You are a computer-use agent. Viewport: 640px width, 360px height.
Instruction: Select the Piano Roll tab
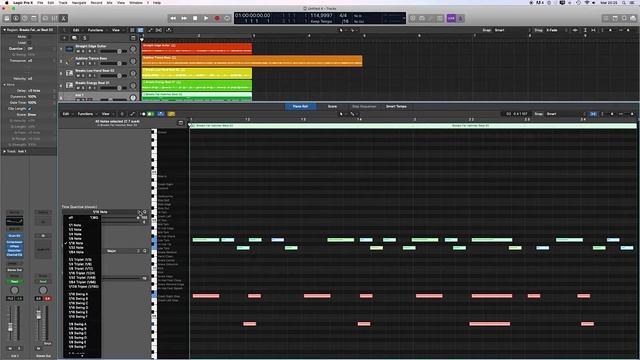300,107
